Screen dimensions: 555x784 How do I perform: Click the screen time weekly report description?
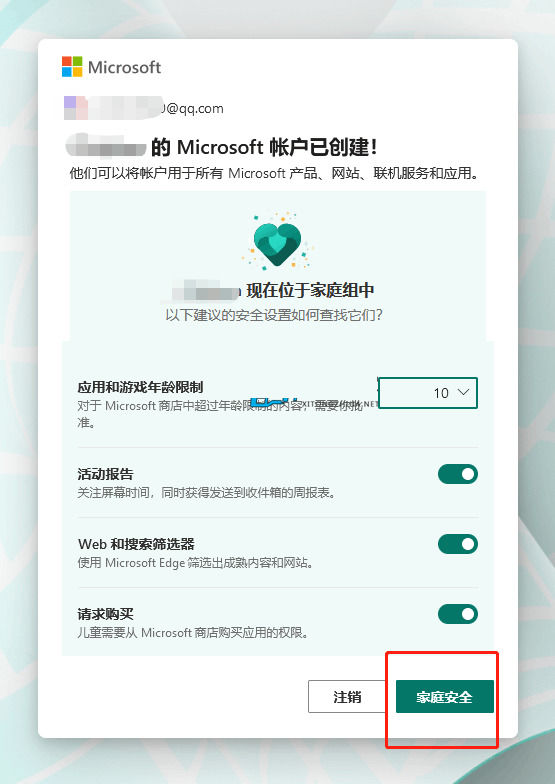click(x=206, y=492)
